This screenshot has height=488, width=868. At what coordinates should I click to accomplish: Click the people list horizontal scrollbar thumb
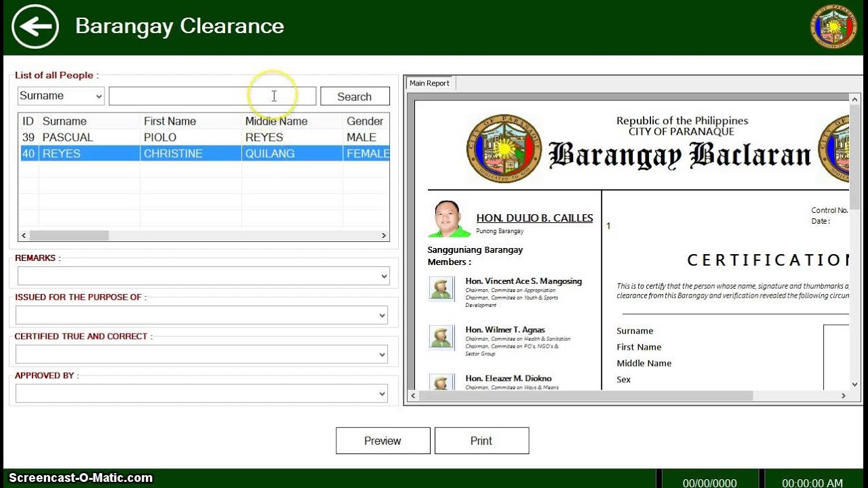tap(69, 236)
